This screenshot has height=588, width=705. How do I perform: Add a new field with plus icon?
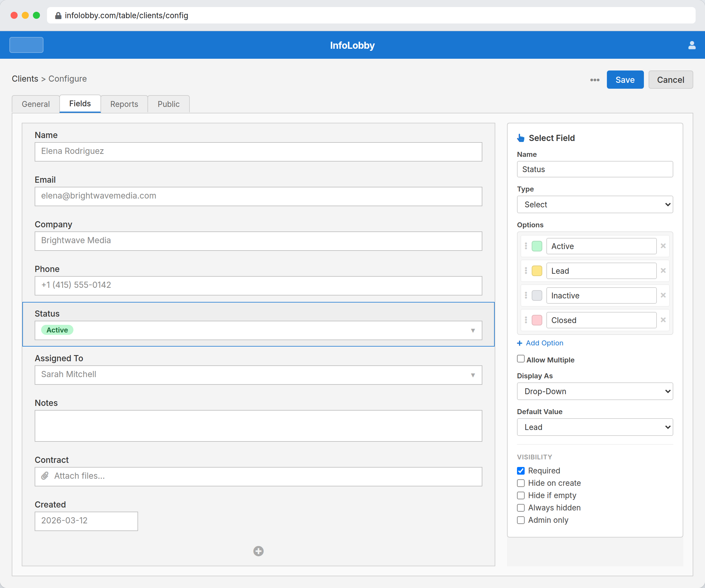click(x=258, y=551)
